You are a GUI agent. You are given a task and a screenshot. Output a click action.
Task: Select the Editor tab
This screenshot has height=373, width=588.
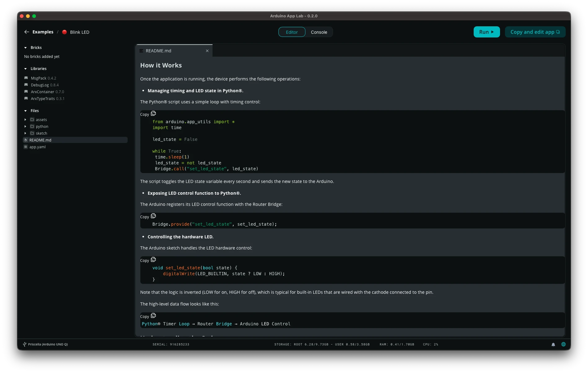(292, 32)
